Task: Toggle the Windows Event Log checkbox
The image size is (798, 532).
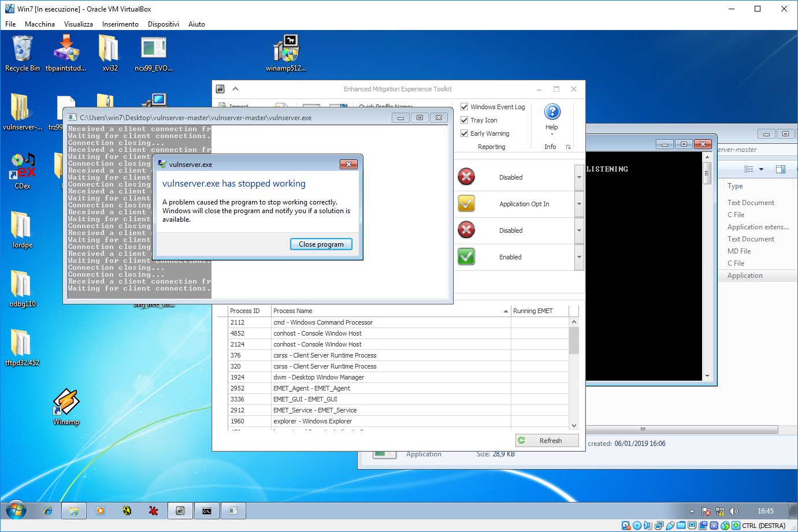Action: pos(464,107)
